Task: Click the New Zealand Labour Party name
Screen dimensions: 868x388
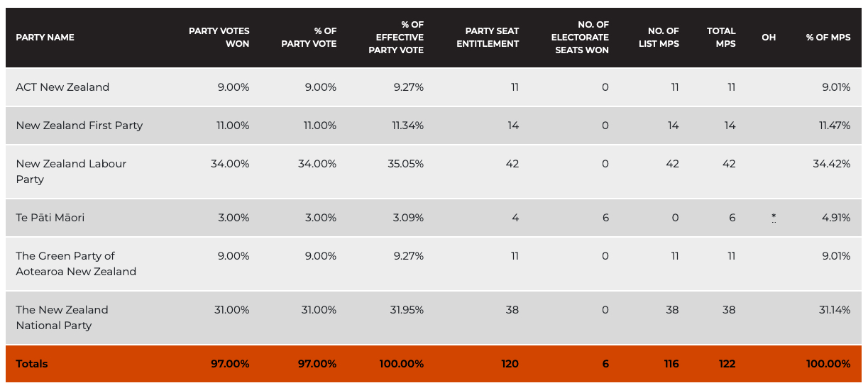Action: tap(71, 171)
